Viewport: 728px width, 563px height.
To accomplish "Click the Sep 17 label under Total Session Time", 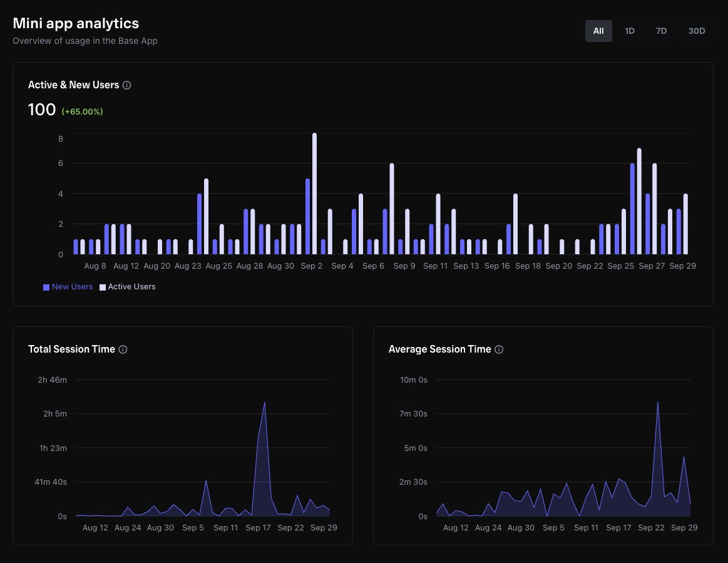I will pyautogui.click(x=258, y=528).
